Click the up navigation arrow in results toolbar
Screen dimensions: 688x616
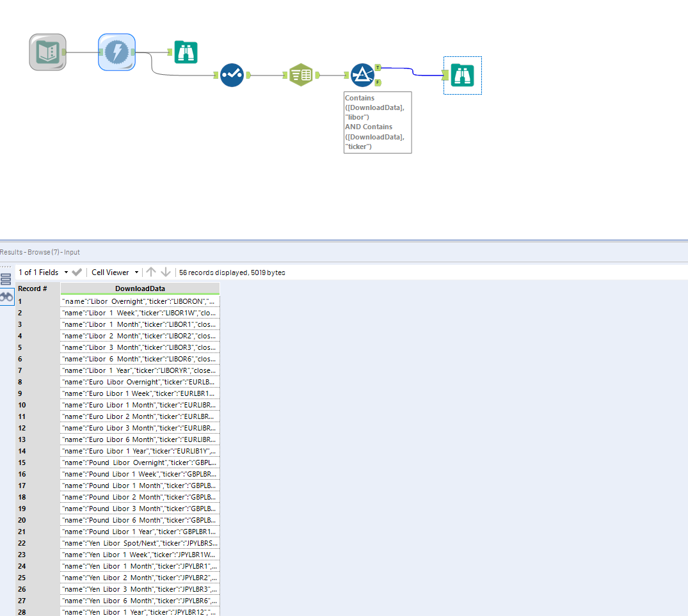point(151,272)
